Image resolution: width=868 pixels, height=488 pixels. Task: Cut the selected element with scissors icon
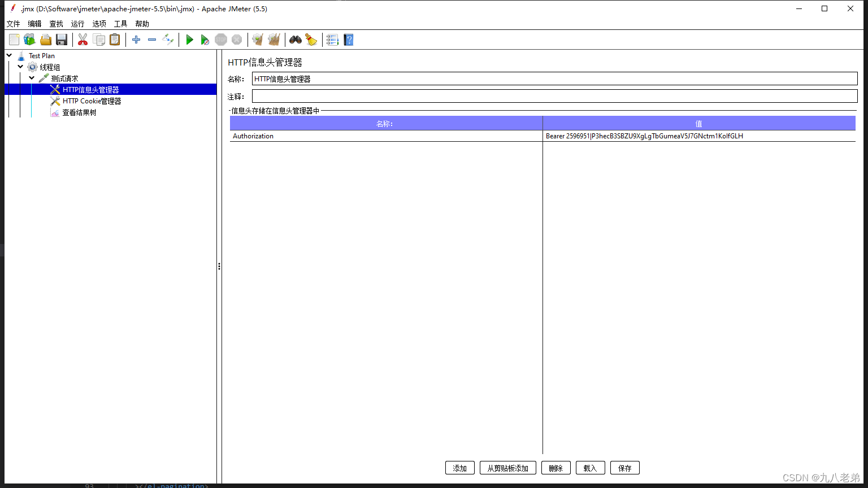click(83, 40)
